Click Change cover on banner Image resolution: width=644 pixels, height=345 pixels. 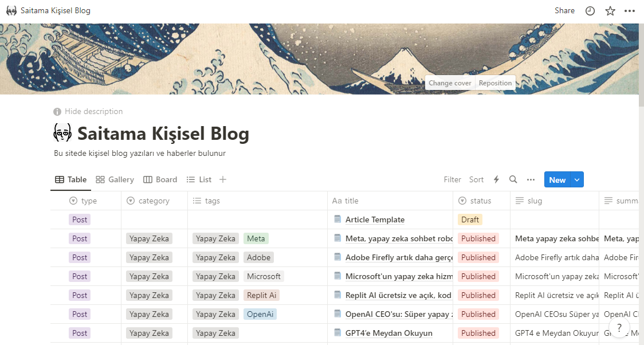[450, 83]
